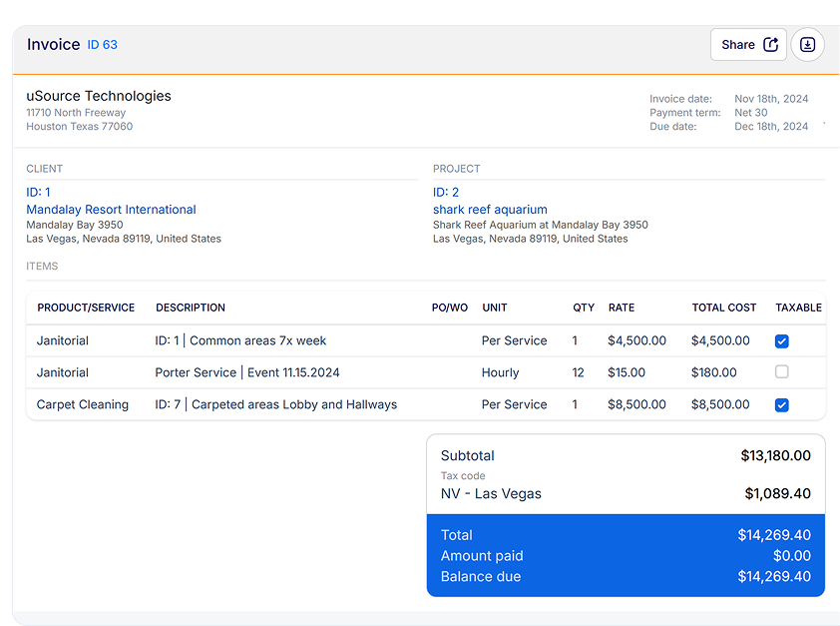Click the Houston Texas 77060 address line
840x626 pixels.
click(79, 127)
